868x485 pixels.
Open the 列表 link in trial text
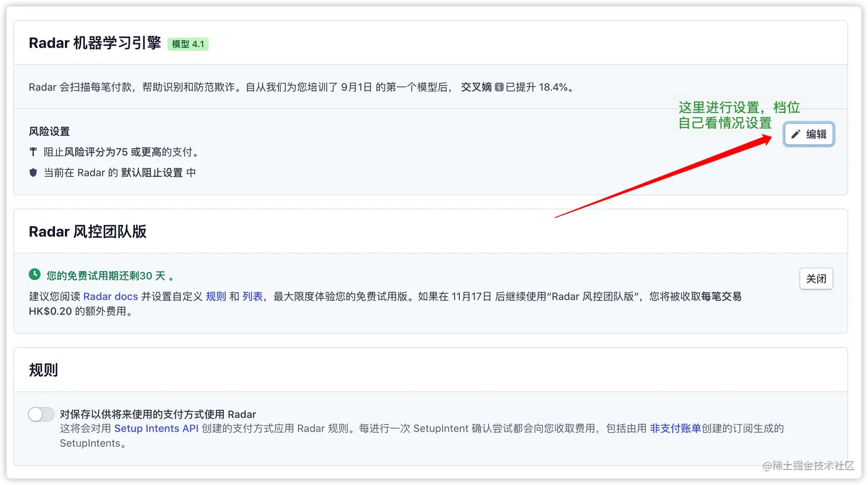252,297
